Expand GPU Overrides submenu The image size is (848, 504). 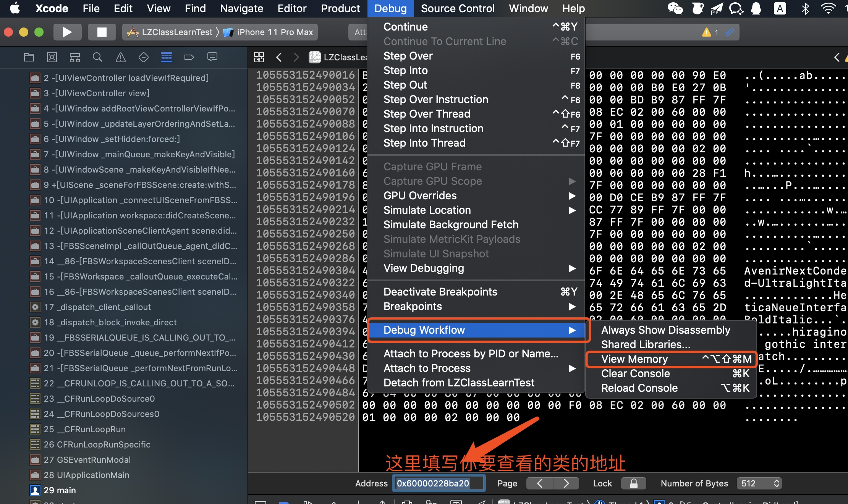click(x=476, y=195)
